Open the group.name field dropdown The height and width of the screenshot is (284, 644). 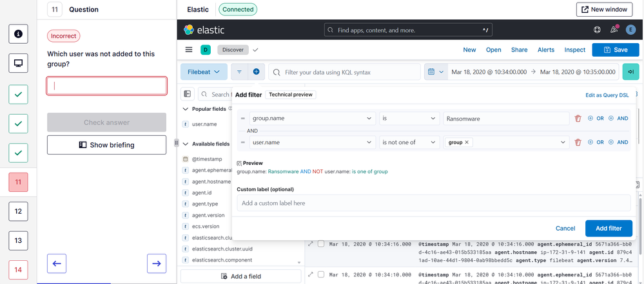[x=312, y=118]
